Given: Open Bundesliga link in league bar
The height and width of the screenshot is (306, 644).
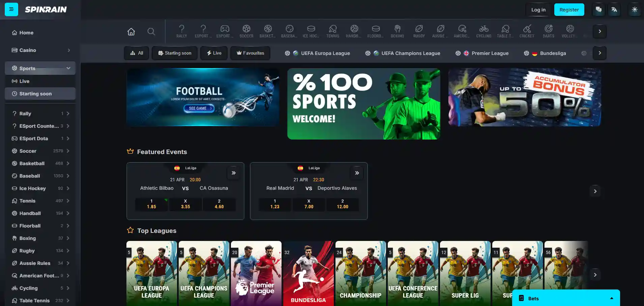Looking at the screenshot, I should [x=545, y=53].
